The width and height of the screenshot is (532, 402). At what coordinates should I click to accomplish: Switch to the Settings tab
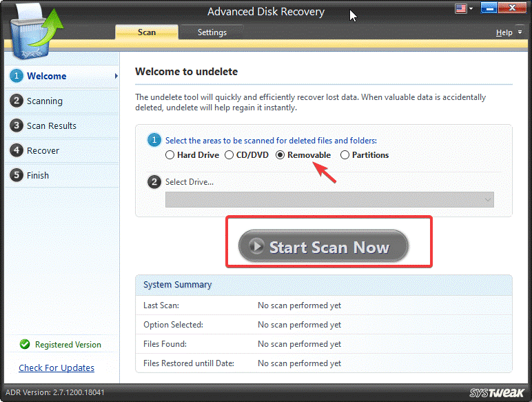tap(212, 32)
